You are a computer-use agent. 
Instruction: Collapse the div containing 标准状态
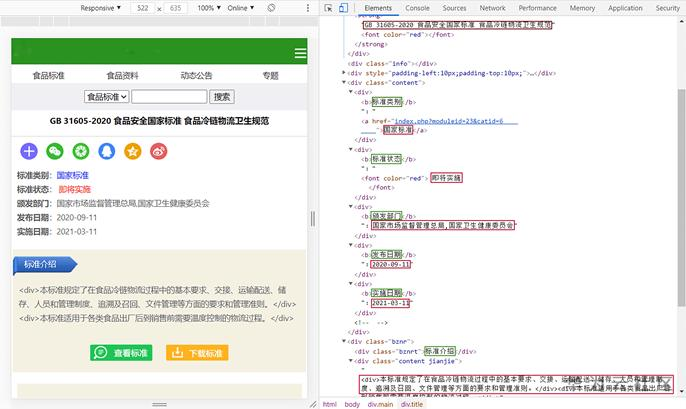(x=351, y=149)
